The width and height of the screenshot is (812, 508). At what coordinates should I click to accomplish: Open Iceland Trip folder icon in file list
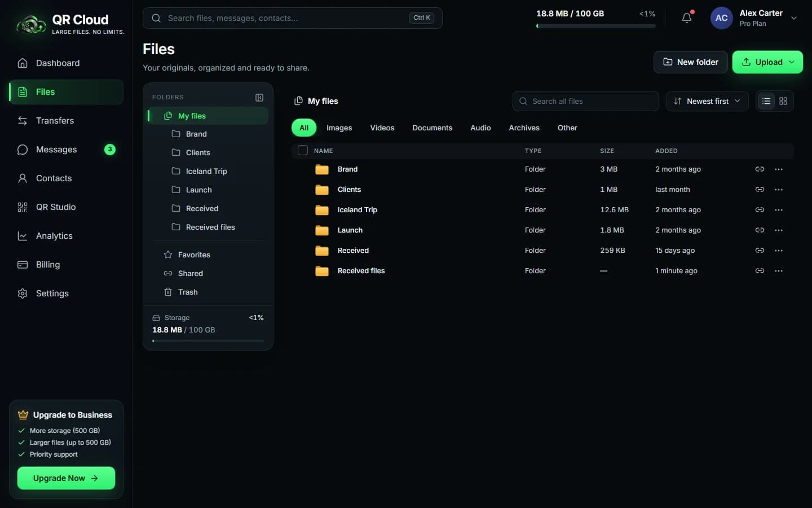pyautogui.click(x=322, y=210)
